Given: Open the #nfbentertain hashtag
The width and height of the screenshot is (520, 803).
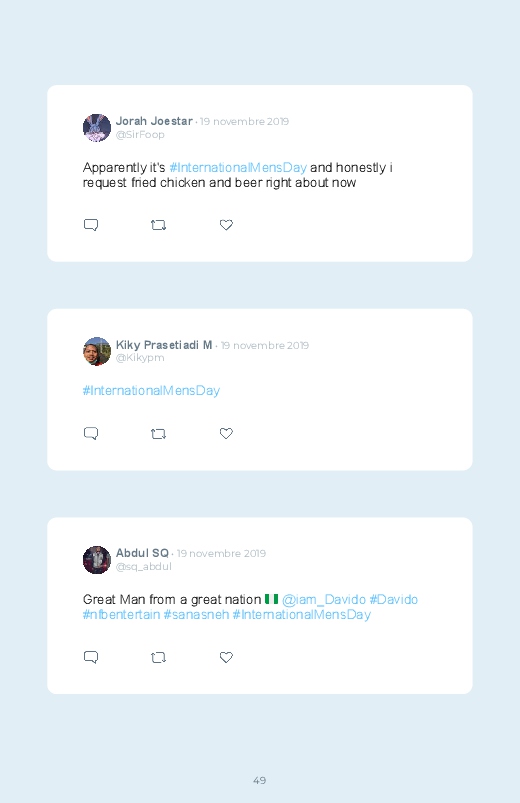Looking at the screenshot, I should click(x=121, y=615).
